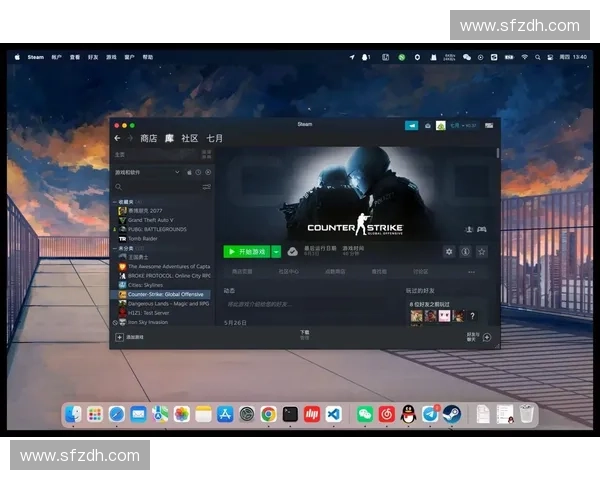Open Steam from the macOS Dock
600x480 pixels.
[451, 413]
